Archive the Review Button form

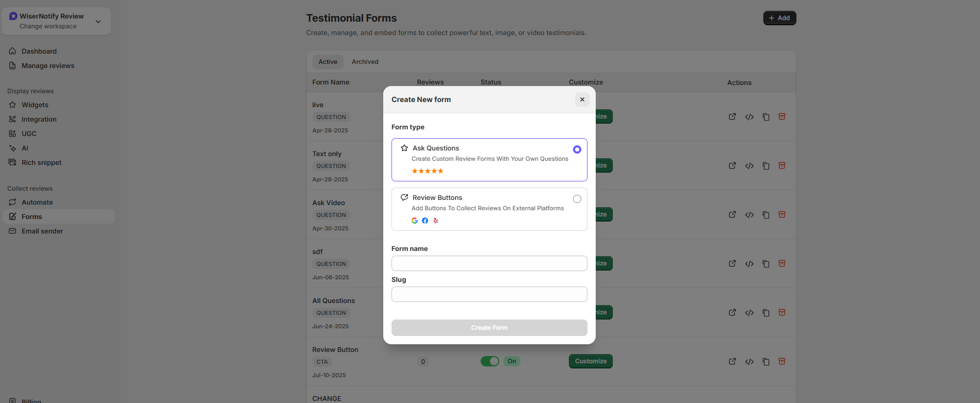click(x=782, y=361)
